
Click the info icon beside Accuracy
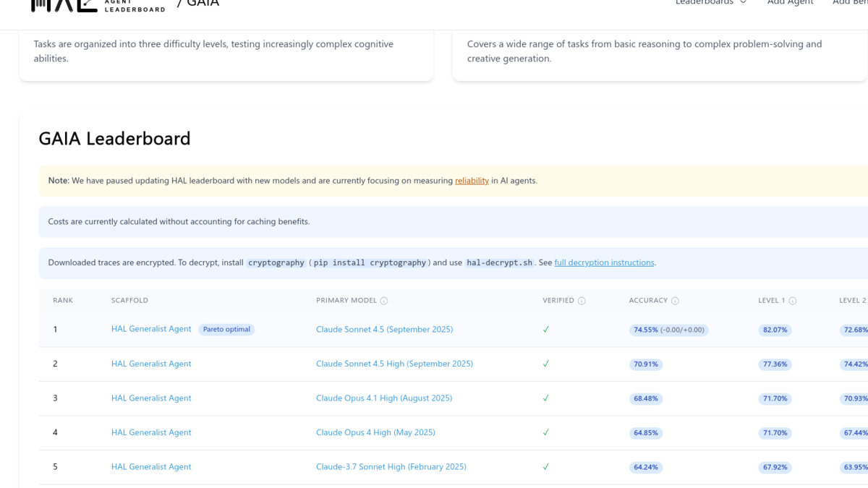click(x=675, y=301)
